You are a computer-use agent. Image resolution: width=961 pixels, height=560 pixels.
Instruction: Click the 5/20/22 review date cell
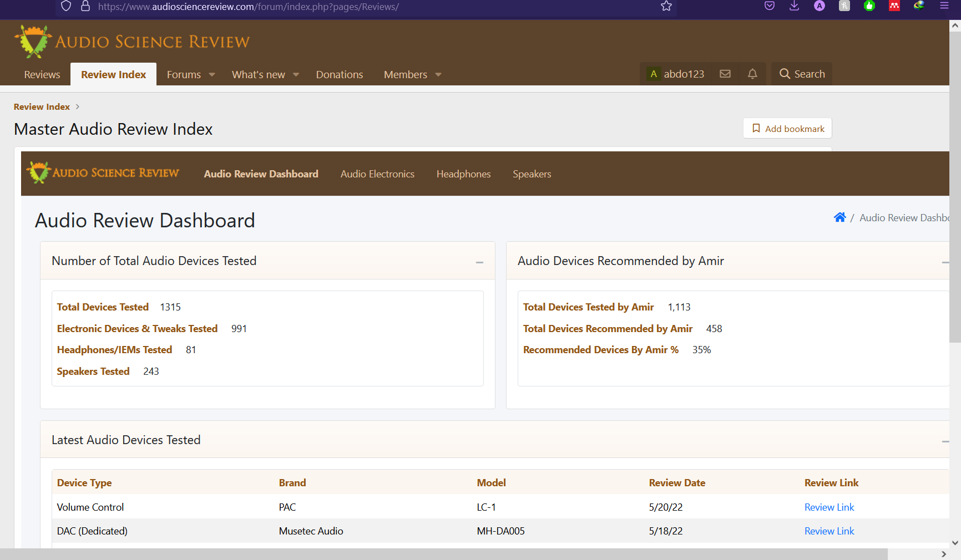point(666,507)
